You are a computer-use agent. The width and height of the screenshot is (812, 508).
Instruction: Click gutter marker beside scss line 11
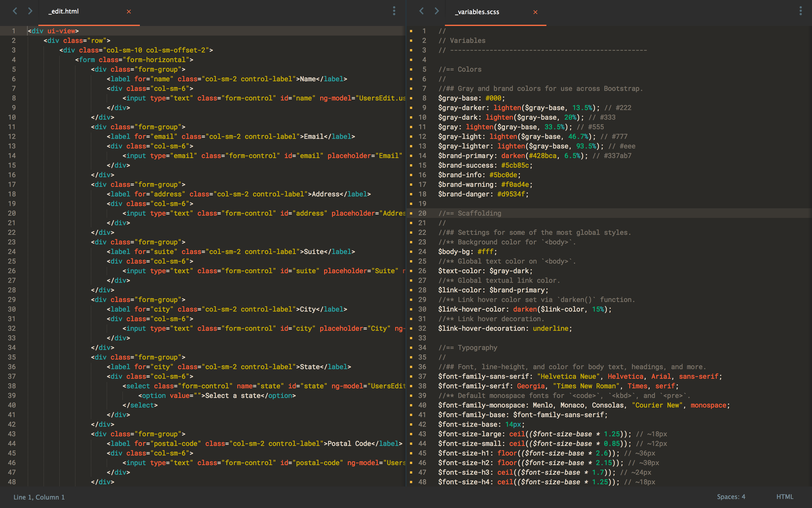pyautogui.click(x=411, y=127)
